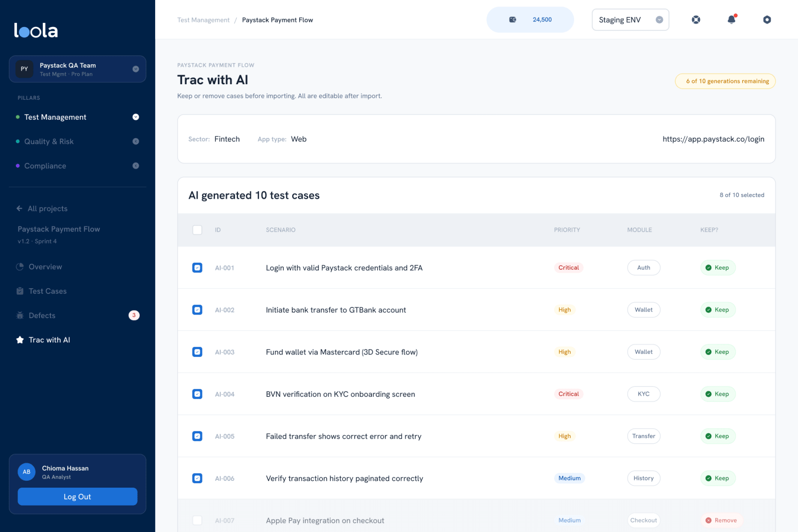Open notifications bell
Screen dimensions: 798x532
[x=732, y=19]
